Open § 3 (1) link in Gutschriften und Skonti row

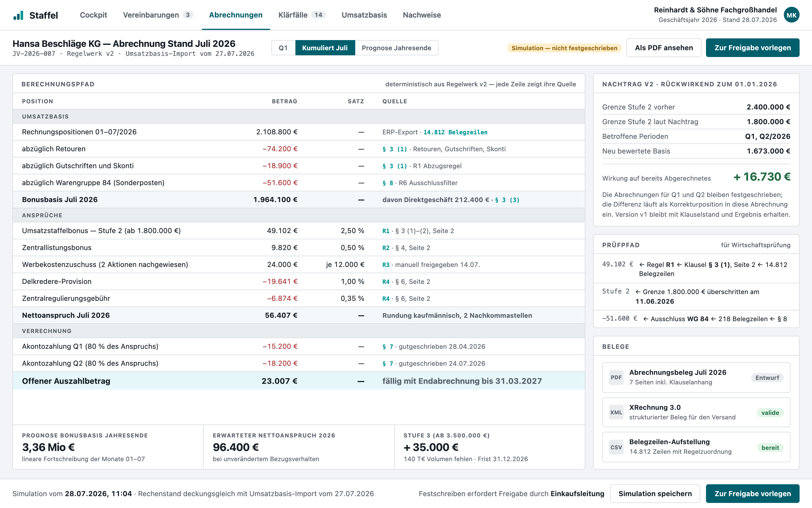(395, 166)
